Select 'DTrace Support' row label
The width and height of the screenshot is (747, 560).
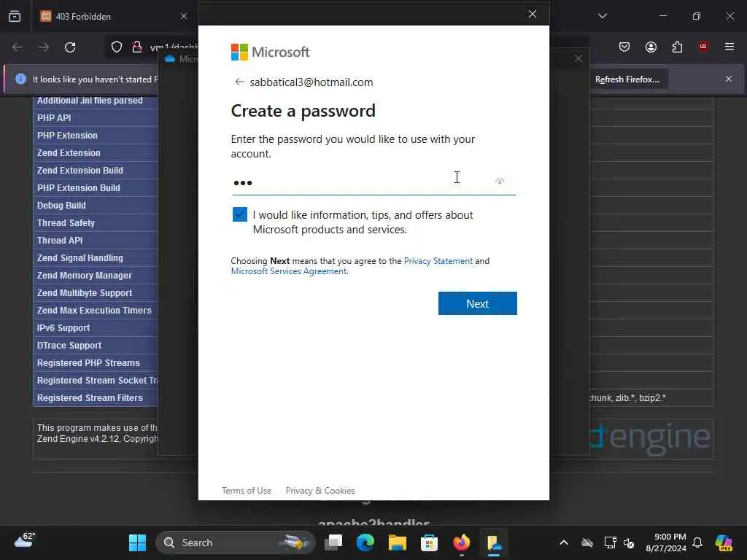point(69,345)
